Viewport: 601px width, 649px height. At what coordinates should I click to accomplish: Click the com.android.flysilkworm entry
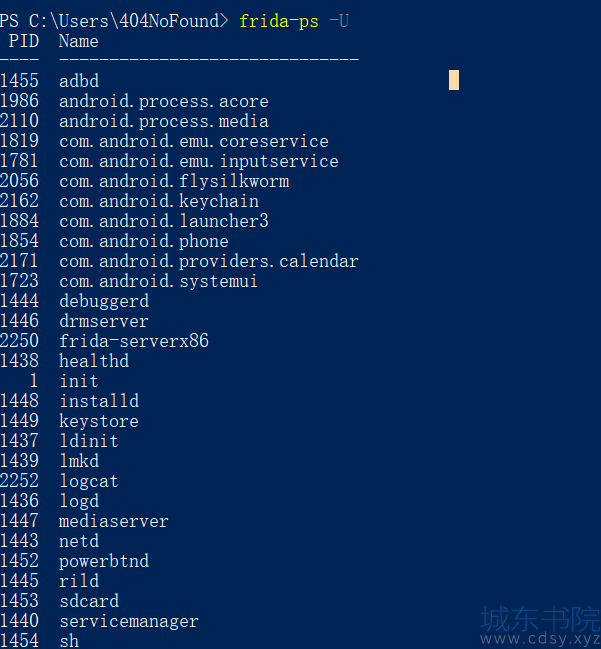(x=174, y=181)
